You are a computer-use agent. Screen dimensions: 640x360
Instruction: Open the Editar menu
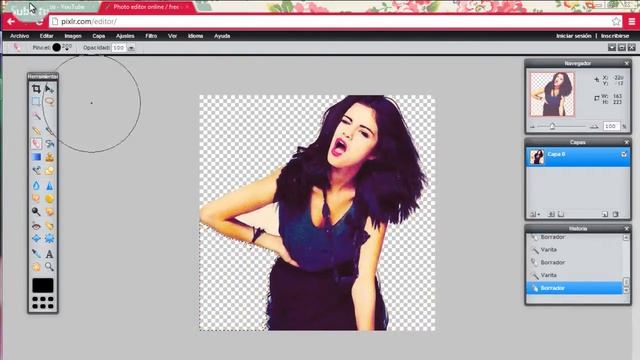pos(47,36)
